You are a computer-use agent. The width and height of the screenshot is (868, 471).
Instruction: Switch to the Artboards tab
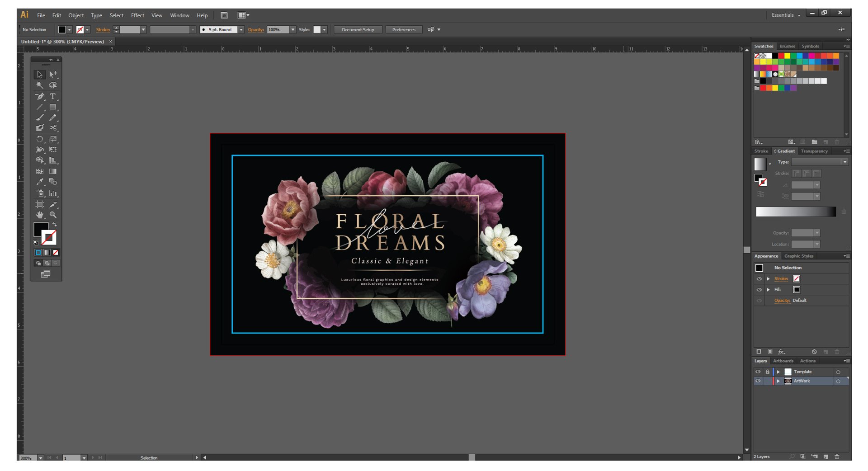coord(783,361)
